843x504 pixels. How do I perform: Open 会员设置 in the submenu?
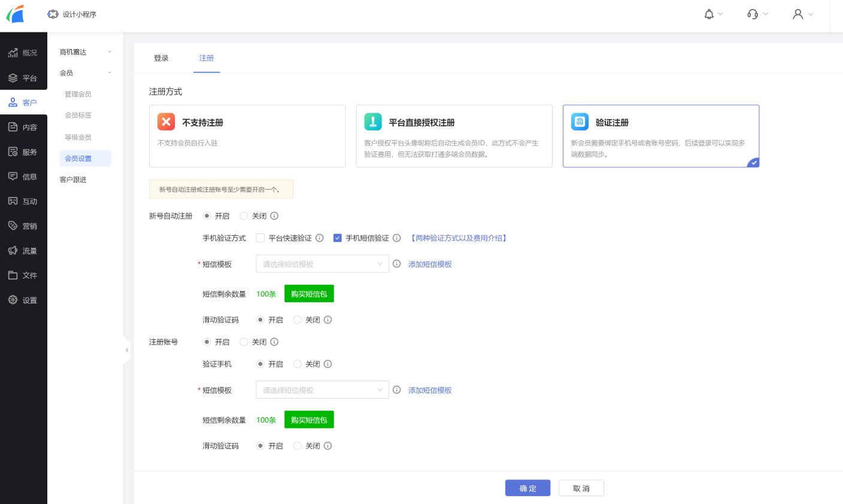coord(85,159)
